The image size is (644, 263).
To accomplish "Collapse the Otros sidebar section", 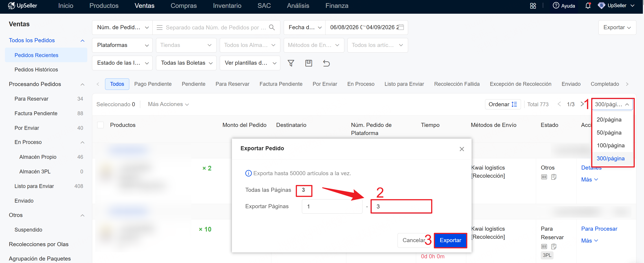I will [82, 215].
